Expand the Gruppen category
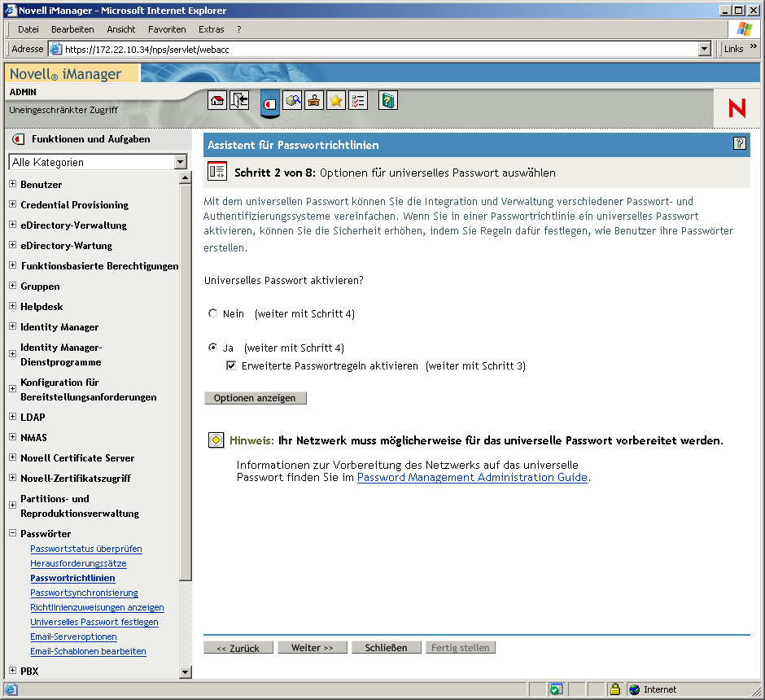This screenshot has height=700, width=765. point(13,286)
